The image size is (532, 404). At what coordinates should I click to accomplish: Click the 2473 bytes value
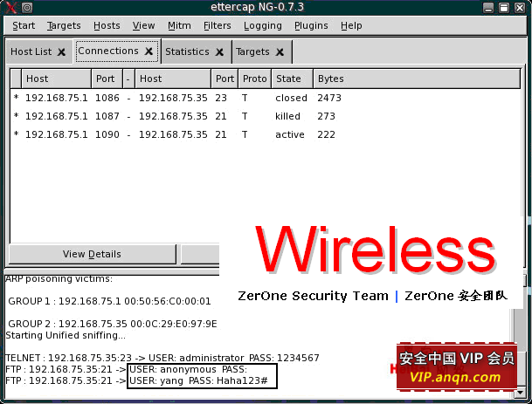(x=329, y=98)
